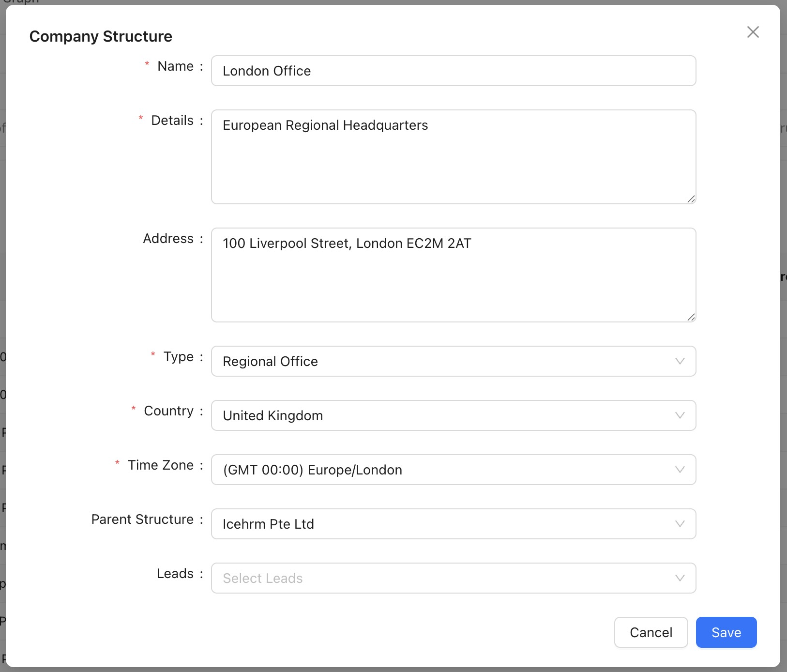Click the Parent Structure field label
The width and height of the screenshot is (787, 672).
click(x=142, y=519)
